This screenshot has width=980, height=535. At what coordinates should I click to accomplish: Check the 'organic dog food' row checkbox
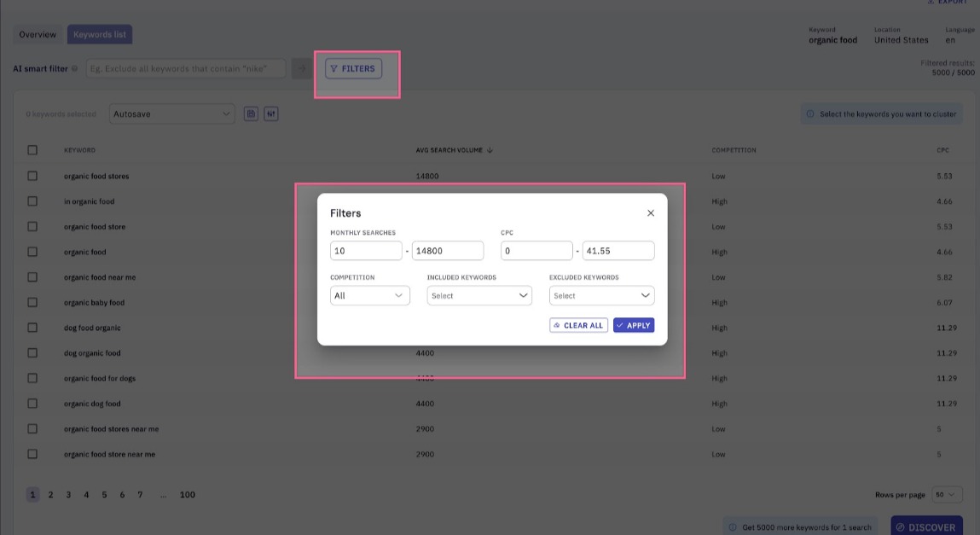tap(32, 404)
